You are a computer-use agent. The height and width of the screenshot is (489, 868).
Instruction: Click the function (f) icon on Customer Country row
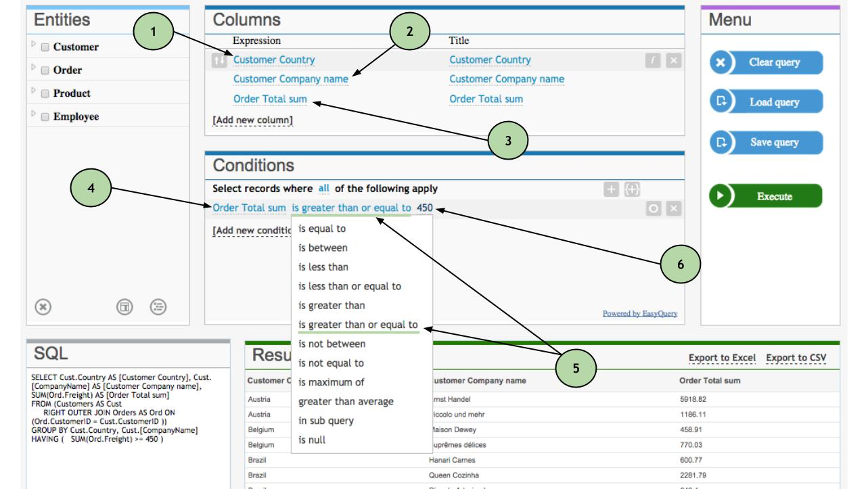point(653,60)
